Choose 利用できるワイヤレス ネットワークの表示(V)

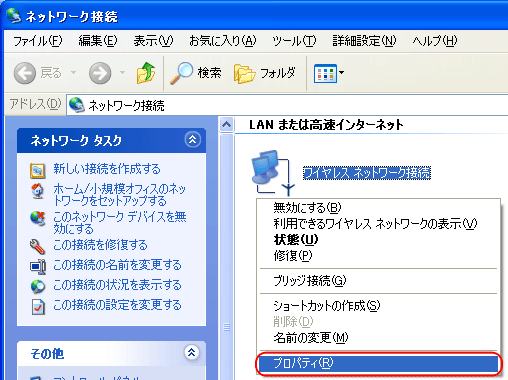378,224
